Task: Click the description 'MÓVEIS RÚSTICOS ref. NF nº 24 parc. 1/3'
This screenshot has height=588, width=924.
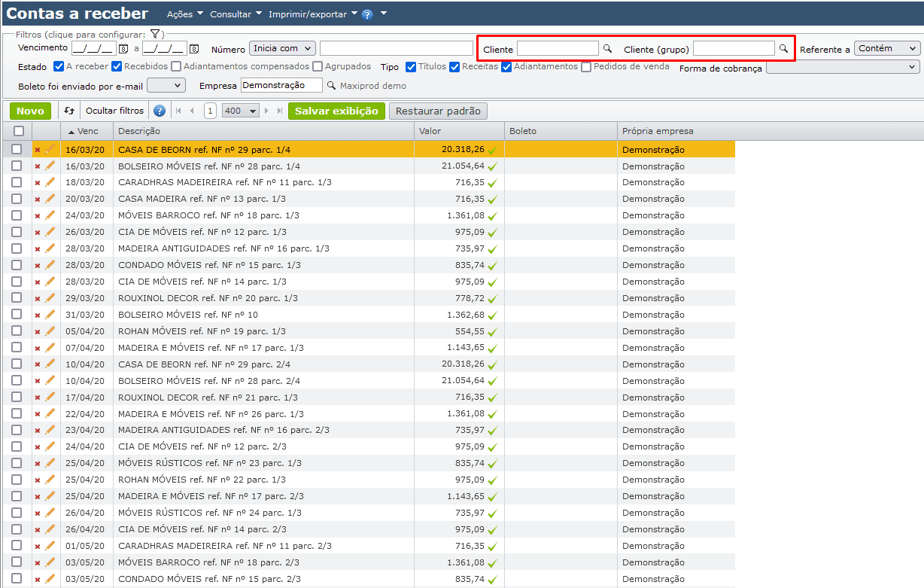Action: (210, 513)
